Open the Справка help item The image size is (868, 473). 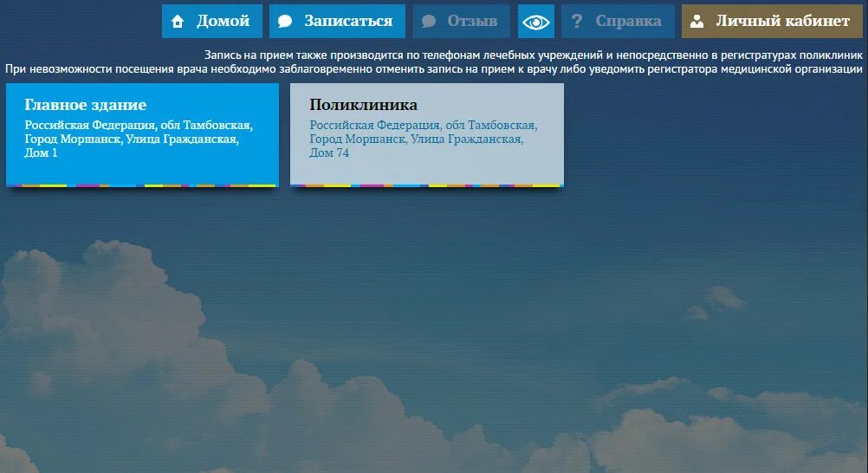(x=618, y=21)
